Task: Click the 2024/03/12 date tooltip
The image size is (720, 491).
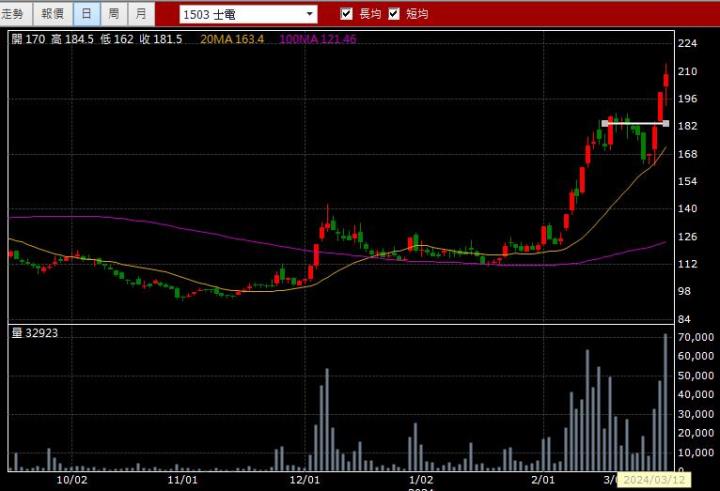Action: [650, 481]
